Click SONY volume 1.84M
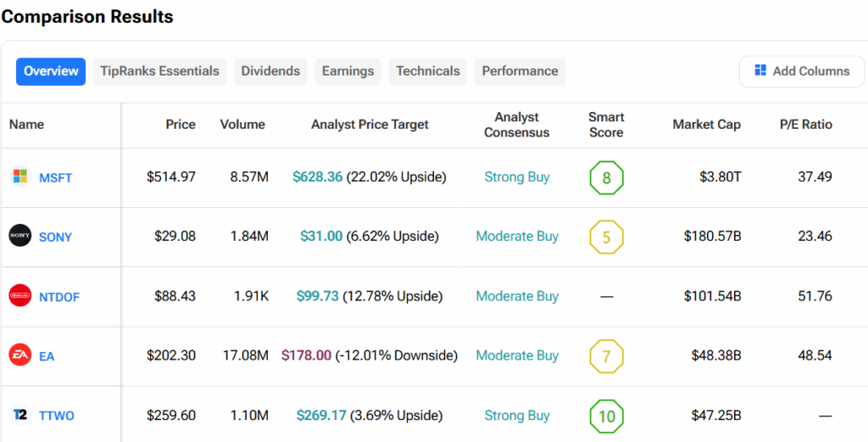This screenshot has width=868, height=442. (x=250, y=237)
